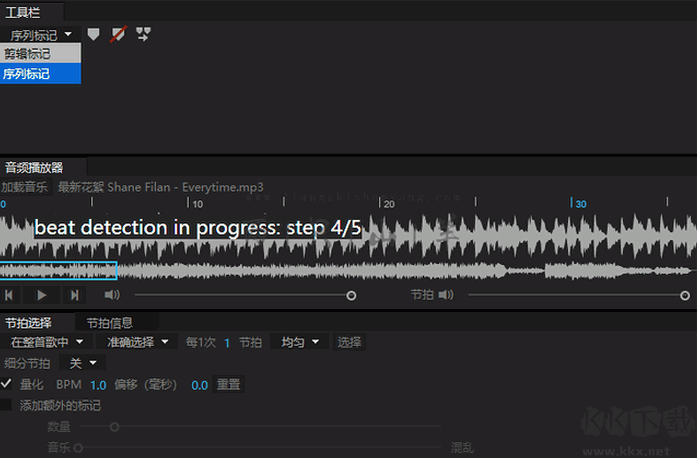Viewport: 697px width, 458px height.
Task: Click the delete marker crossed-out icon
Action: click(x=118, y=34)
